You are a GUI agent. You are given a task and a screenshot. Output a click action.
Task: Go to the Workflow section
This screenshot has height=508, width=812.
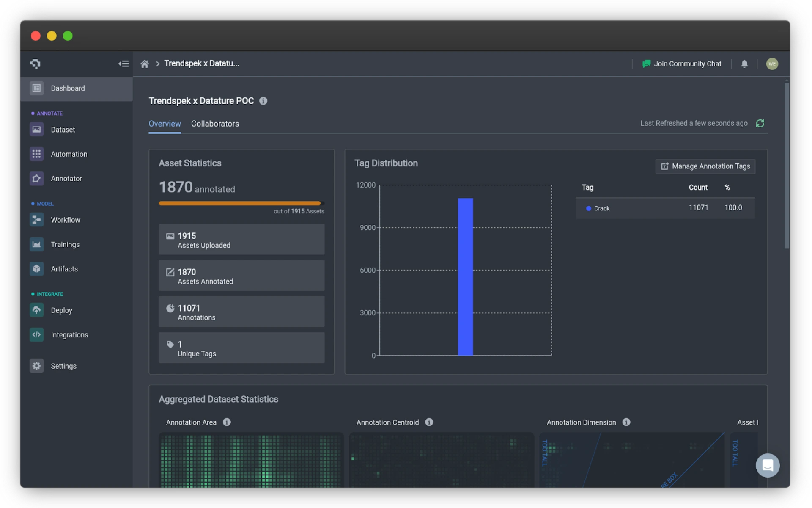click(x=65, y=220)
